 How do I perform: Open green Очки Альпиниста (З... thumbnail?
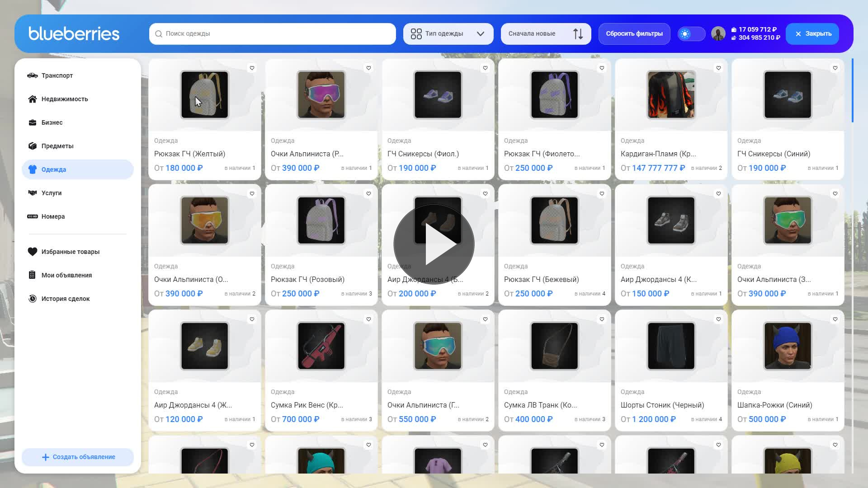788,221
